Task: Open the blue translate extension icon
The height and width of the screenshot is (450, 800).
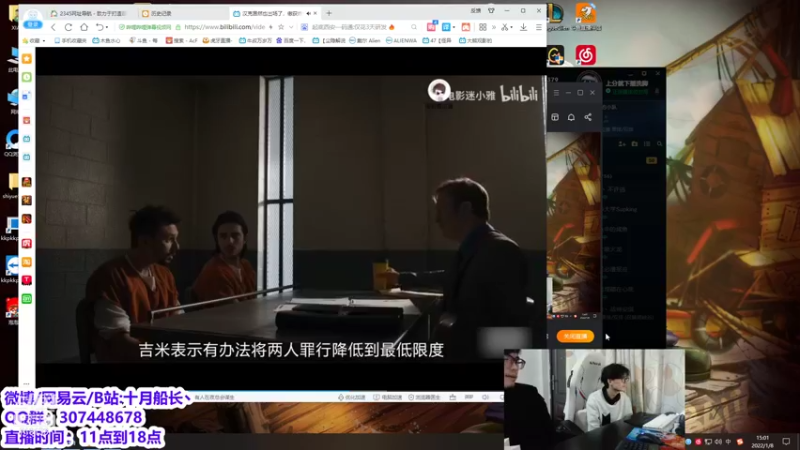Action: [x=446, y=27]
